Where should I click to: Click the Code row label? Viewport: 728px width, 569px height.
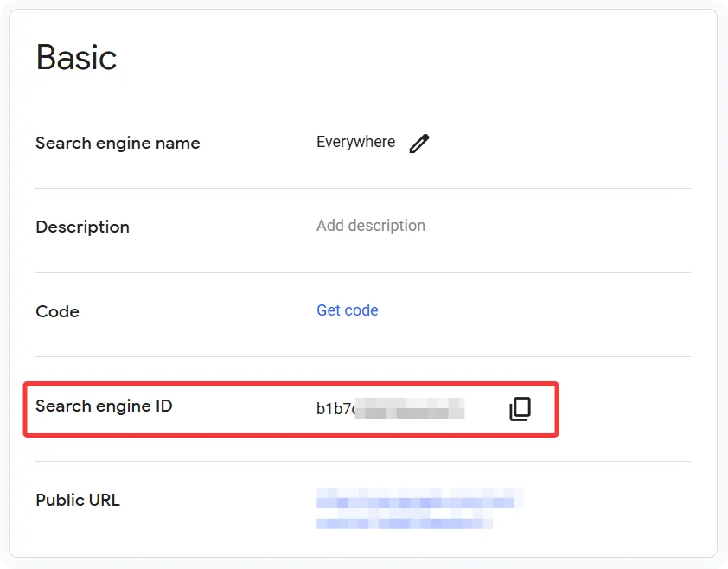pos(57,311)
